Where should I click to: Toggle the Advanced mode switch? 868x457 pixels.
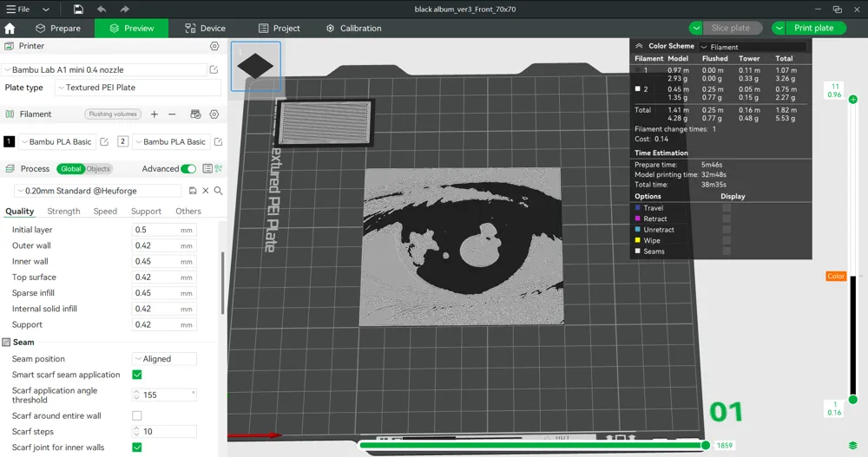click(x=188, y=168)
